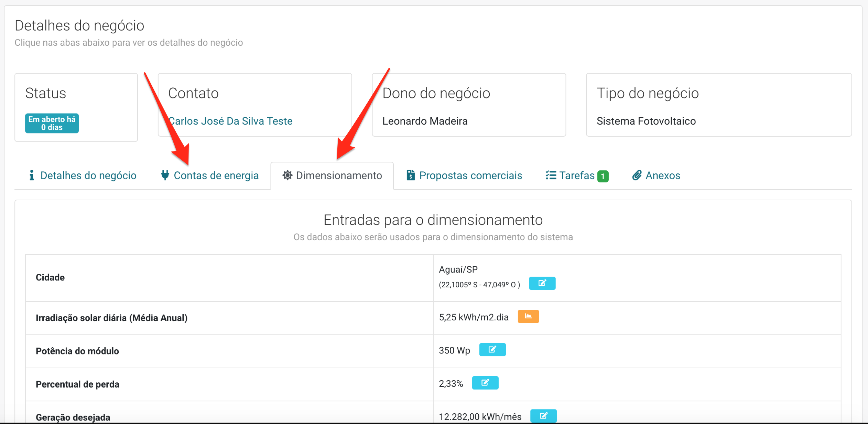
Task: Click Irradiação solar diária row label
Action: click(111, 318)
